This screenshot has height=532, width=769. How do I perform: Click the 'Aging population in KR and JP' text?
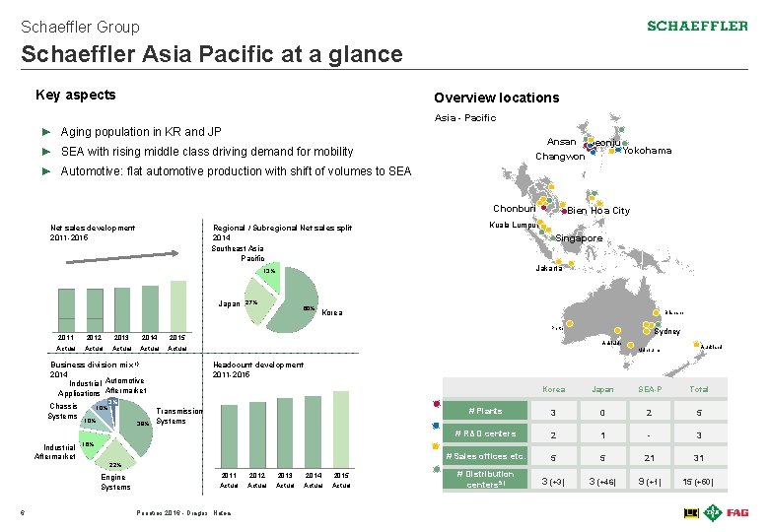(x=141, y=132)
